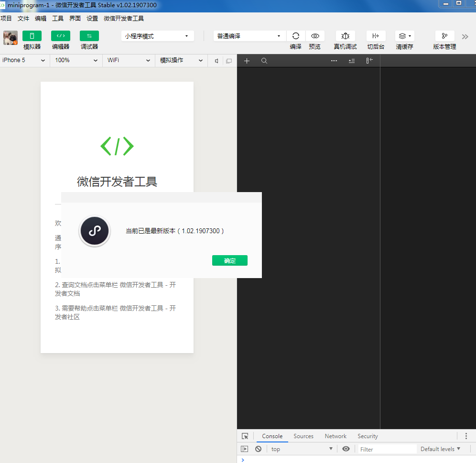
Task: Maximize the developer tools window
Action: coord(459,3)
